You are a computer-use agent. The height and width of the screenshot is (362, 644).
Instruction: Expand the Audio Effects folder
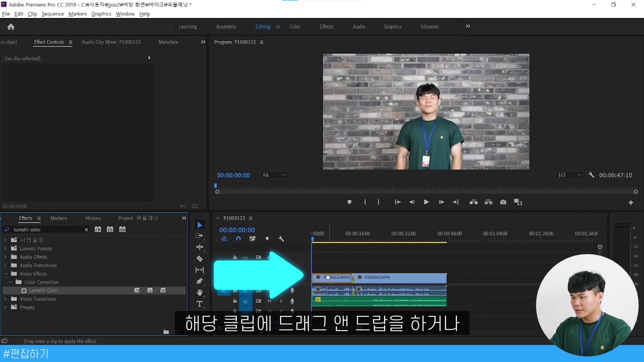click(x=5, y=257)
